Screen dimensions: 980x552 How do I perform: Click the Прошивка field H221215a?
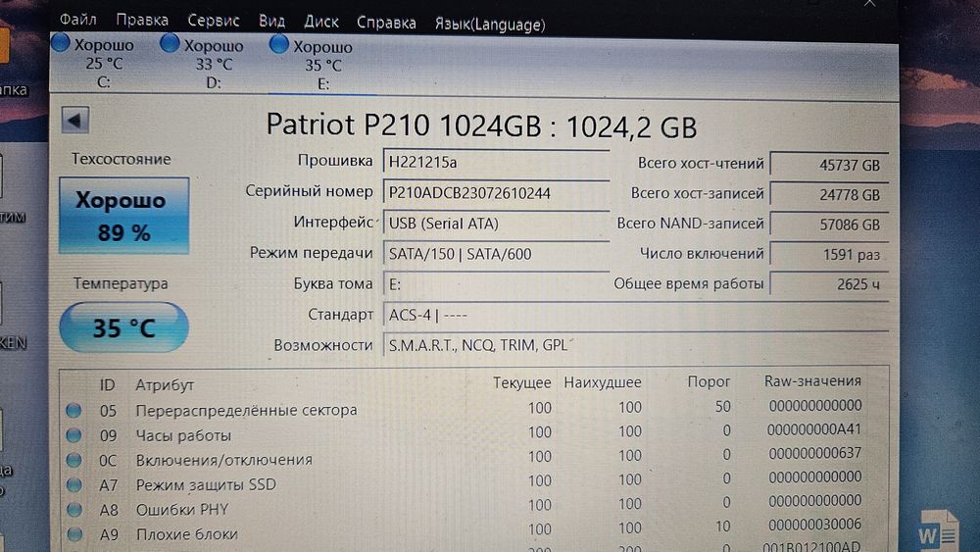[496, 162]
